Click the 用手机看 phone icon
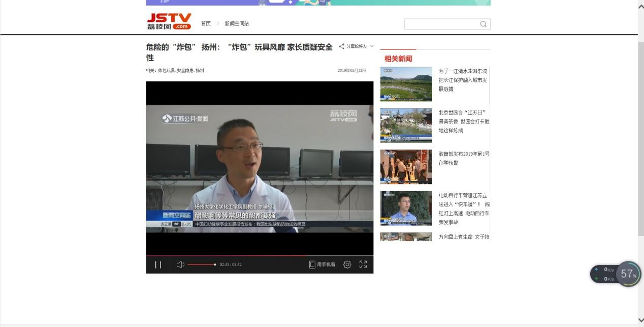Image resolution: width=644 pixels, height=327 pixels. [312, 264]
